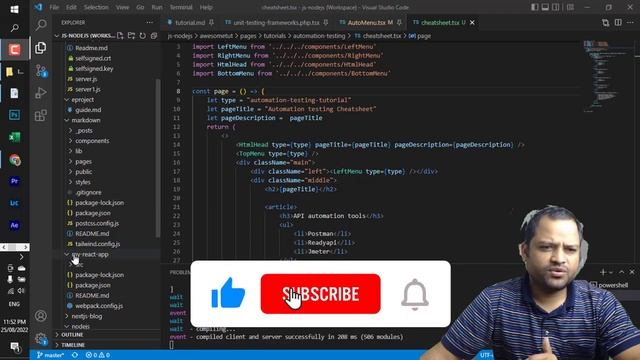Open Excel from the taskbar

click(x=15, y=137)
